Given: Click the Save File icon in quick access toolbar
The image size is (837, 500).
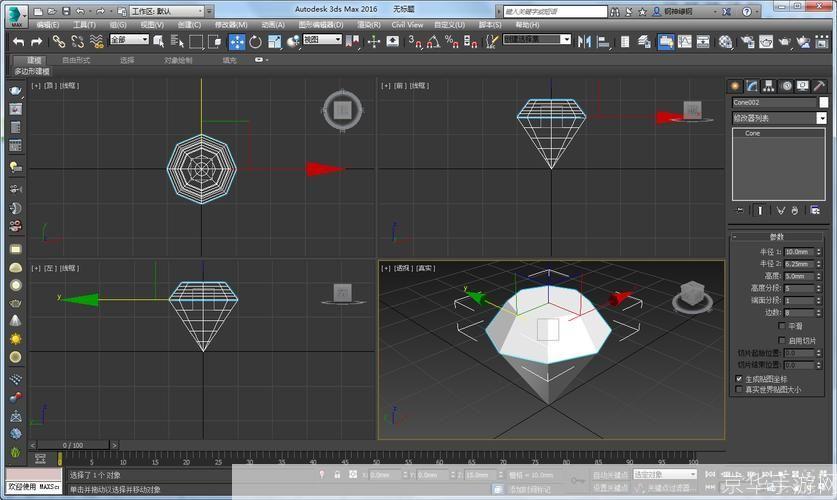Looking at the screenshot, I should [66, 11].
